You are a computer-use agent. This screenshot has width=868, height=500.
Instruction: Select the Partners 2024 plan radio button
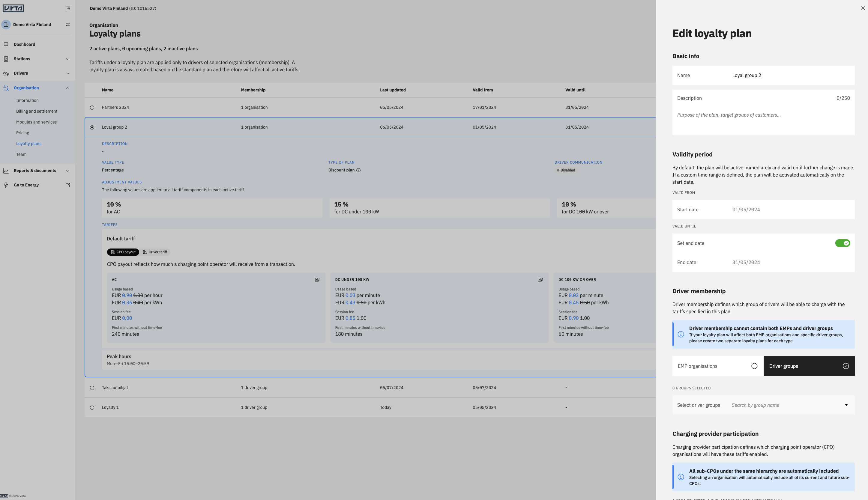92,108
